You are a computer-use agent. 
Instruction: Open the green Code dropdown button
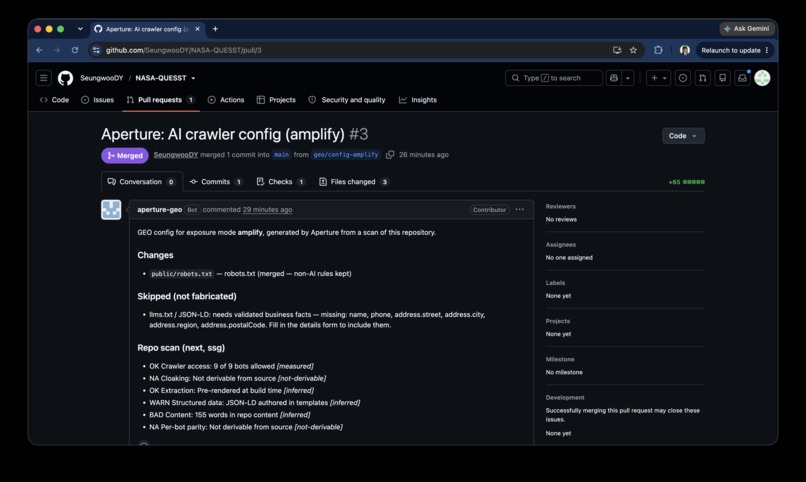click(683, 136)
